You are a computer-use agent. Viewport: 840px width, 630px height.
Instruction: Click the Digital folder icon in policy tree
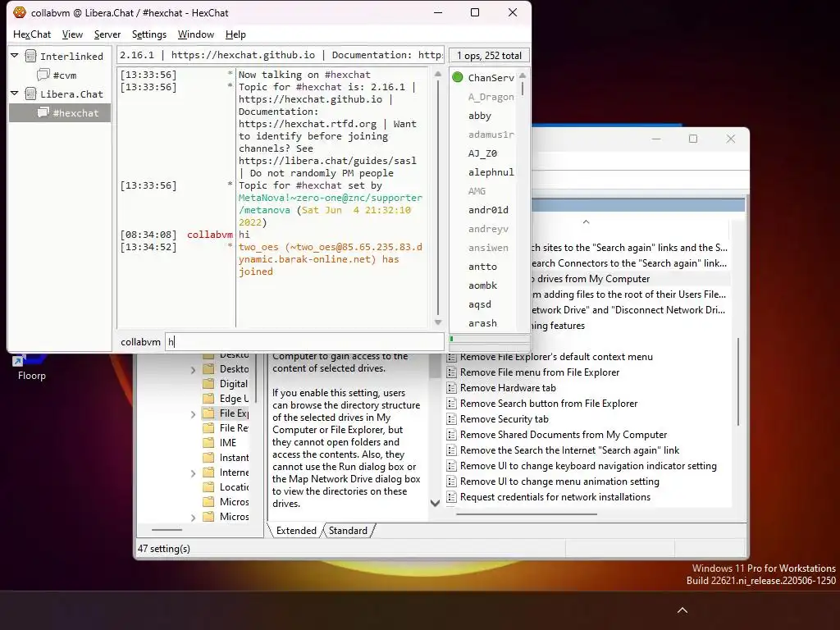(208, 384)
